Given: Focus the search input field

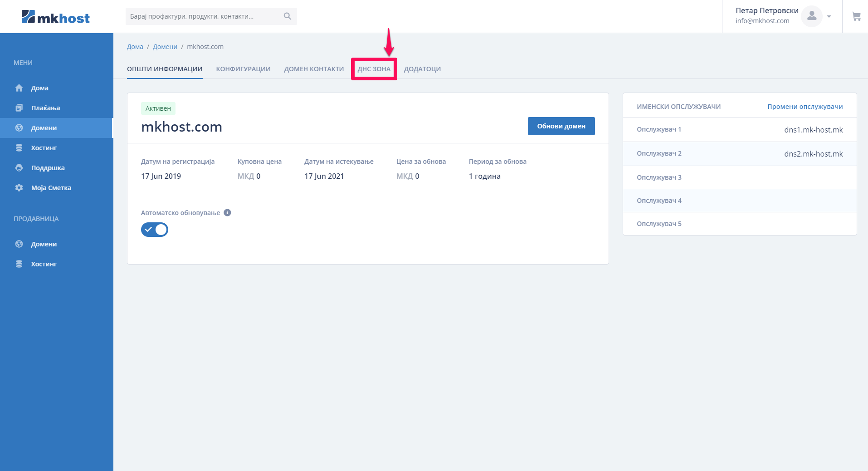Looking at the screenshot, I should 204,16.
